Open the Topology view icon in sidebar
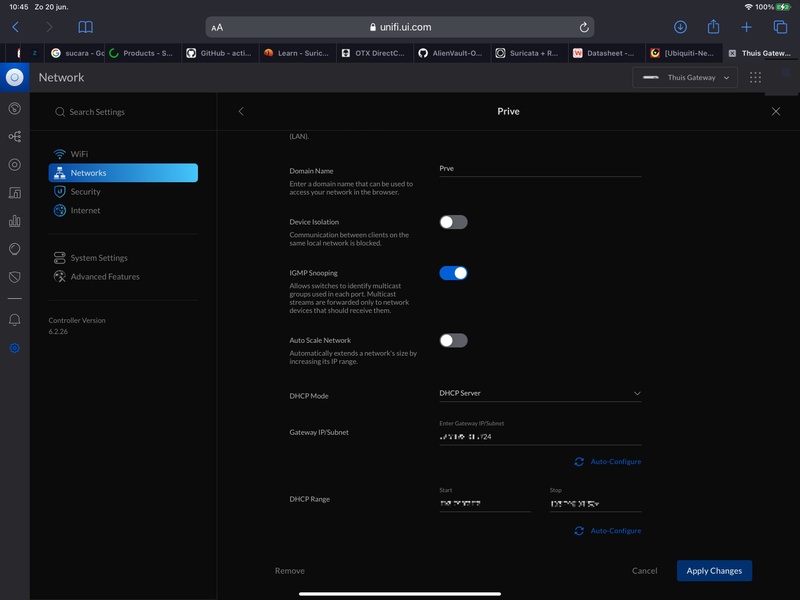Viewport: 800px width, 600px height. [x=14, y=137]
